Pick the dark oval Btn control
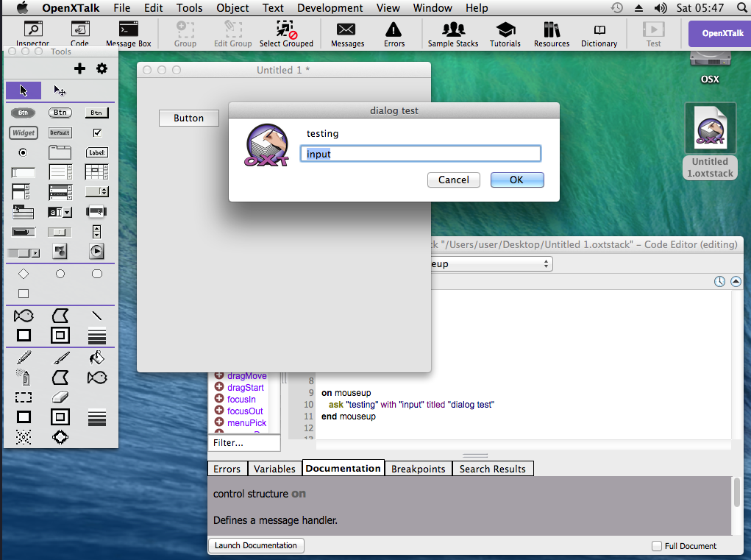Screen dimensions: 751x560 (x=23, y=113)
